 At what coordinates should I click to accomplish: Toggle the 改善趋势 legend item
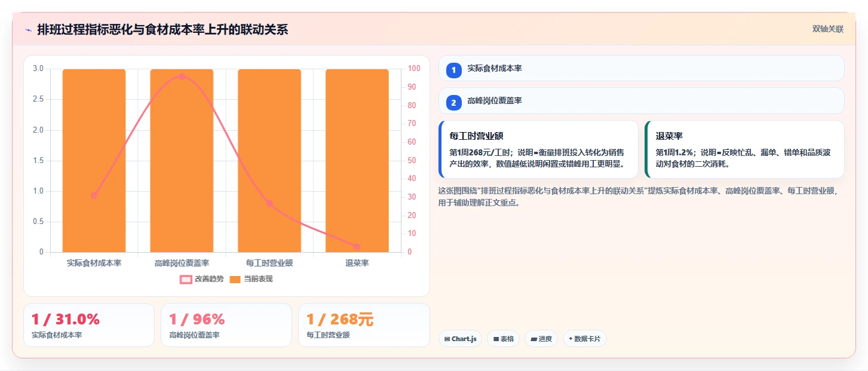click(x=202, y=279)
